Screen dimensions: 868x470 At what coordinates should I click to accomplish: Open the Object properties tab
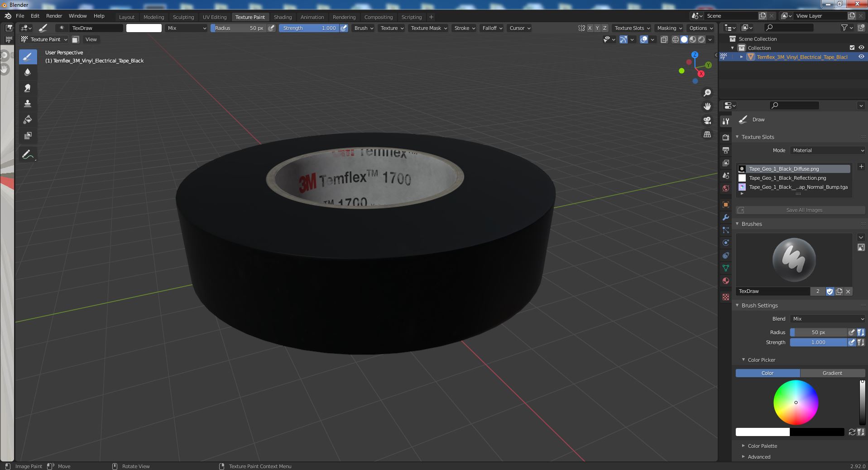726,205
